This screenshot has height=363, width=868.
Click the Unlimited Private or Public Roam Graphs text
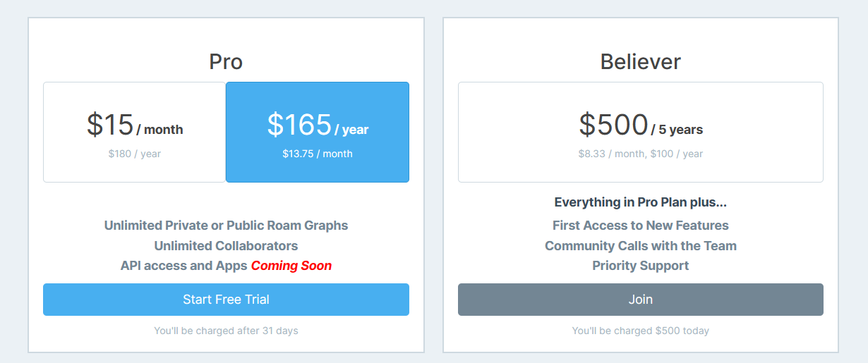point(226,226)
